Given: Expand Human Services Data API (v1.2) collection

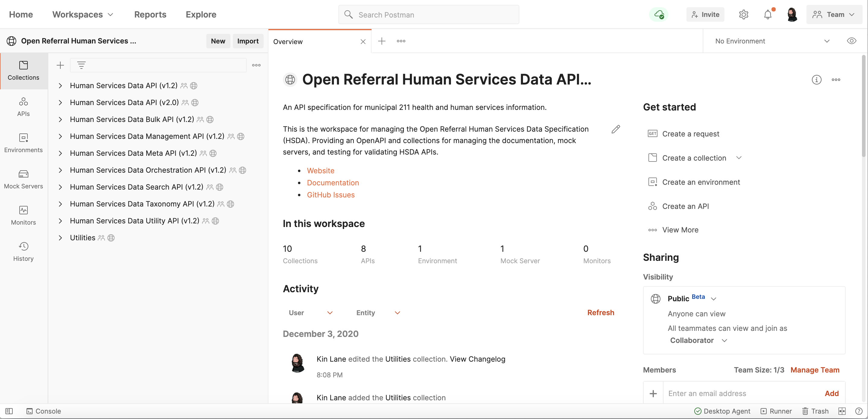Looking at the screenshot, I should tap(60, 86).
